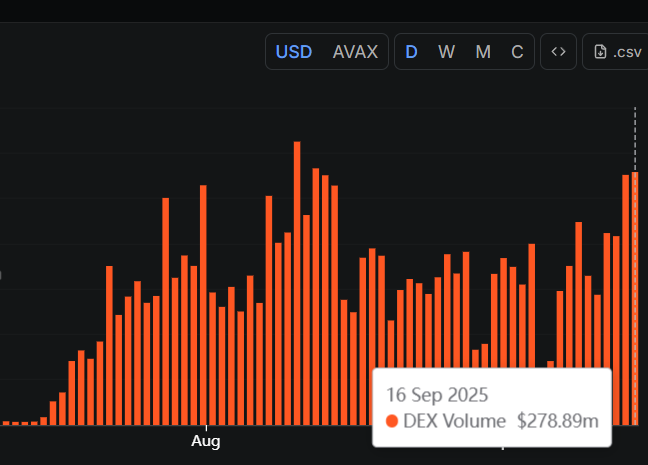Click the download file icon beside .csv

(x=600, y=52)
